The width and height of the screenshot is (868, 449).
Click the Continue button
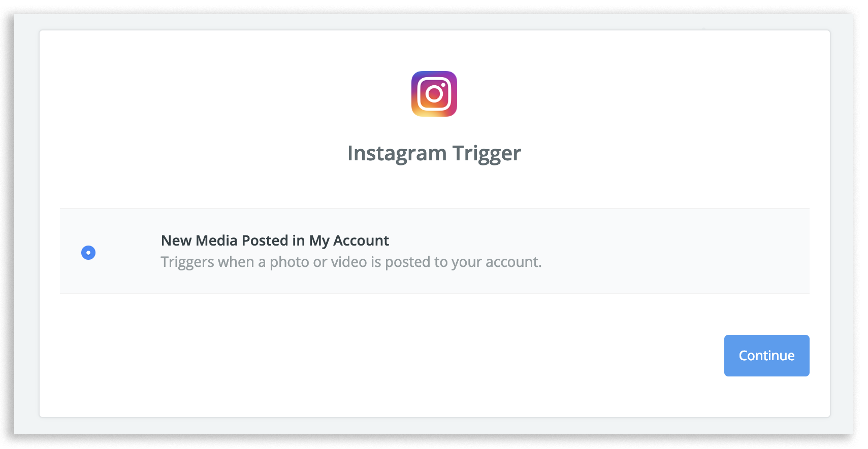coord(766,356)
